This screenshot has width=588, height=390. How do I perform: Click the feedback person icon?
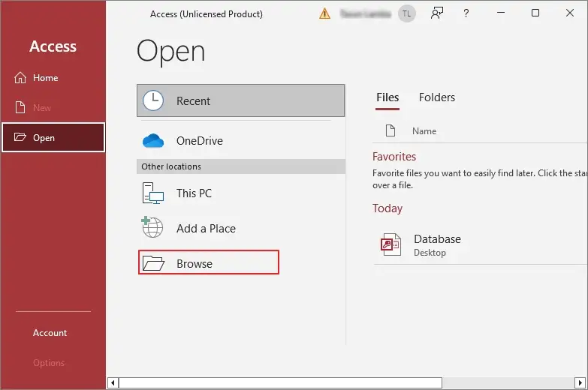click(437, 13)
